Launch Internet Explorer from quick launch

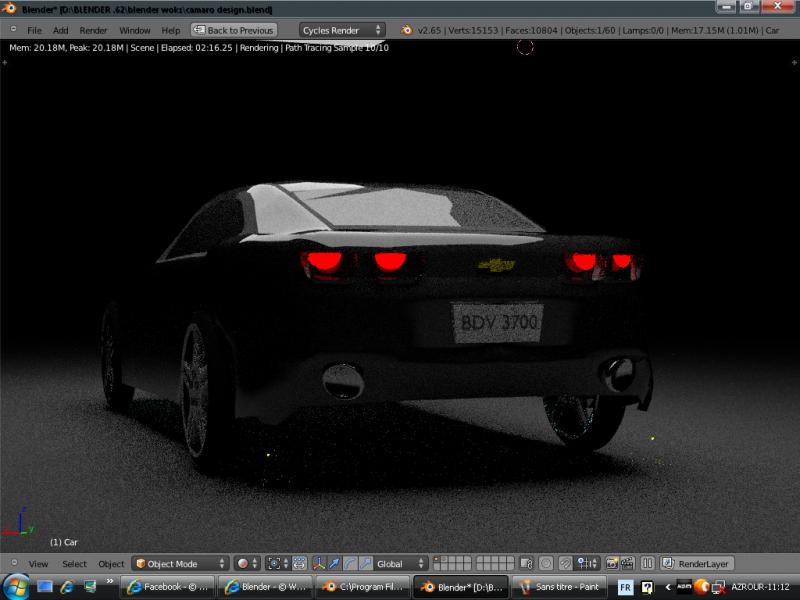coord(67,587)
